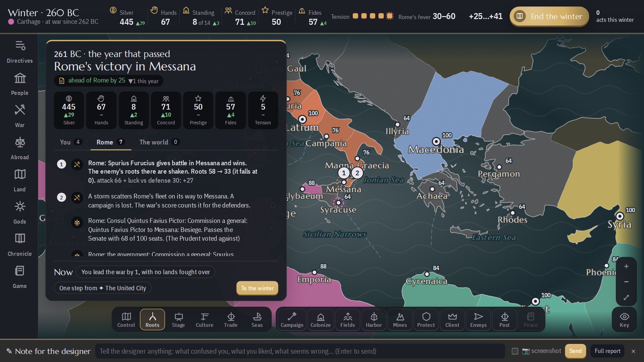Viewport: 644px width, 362px height.
Task: Zoom out the map with minus
Action: pyautogui.click(x=626, y=282)
